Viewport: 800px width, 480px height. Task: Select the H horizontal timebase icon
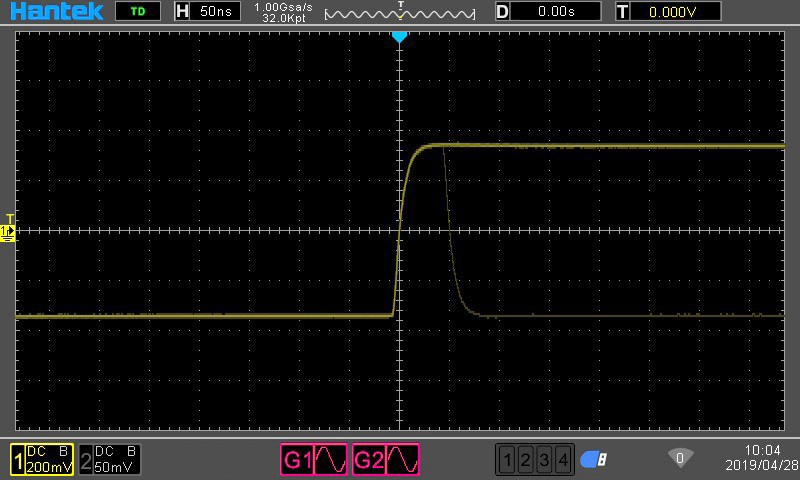click(182, 11)
